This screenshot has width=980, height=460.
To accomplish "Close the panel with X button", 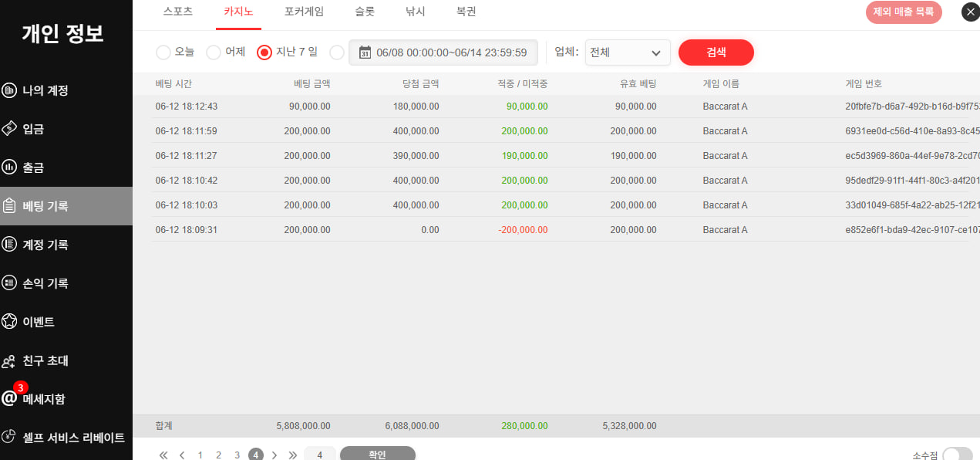I will tap(970, 12).
